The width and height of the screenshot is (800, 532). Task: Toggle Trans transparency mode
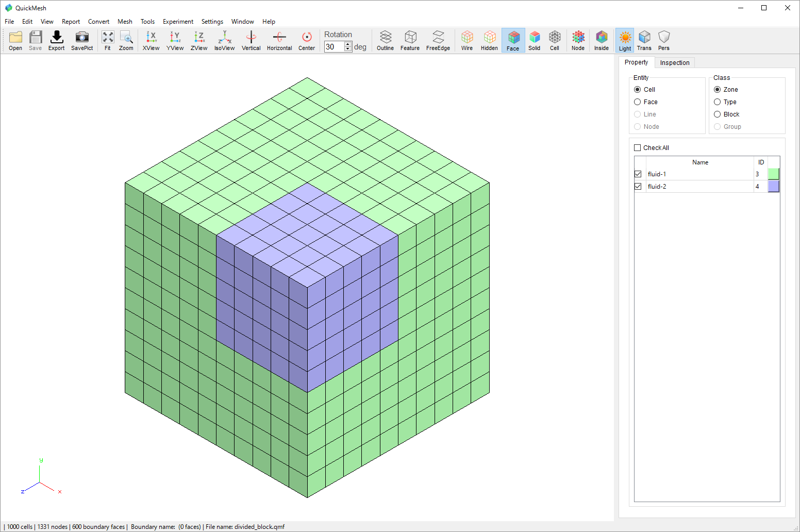[x=644, y=40]
